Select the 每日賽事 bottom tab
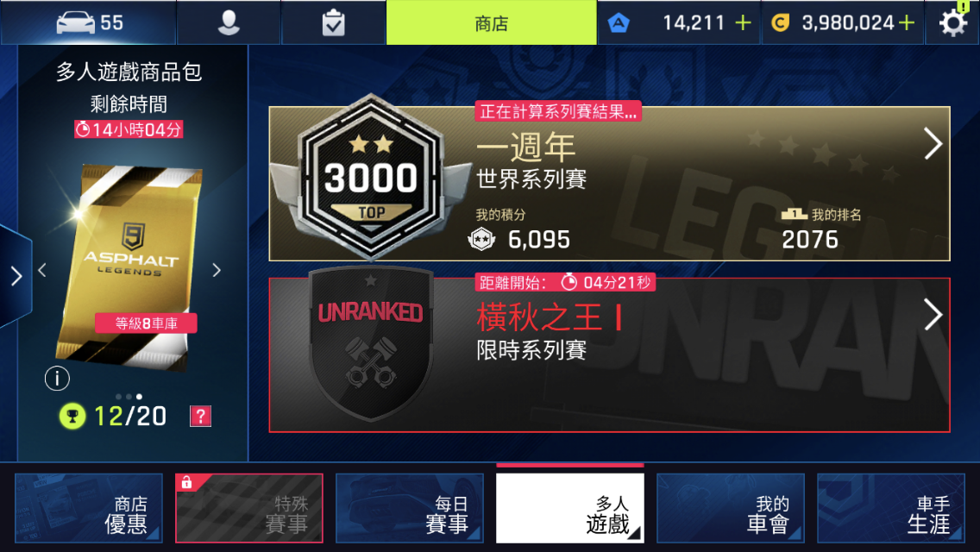This screenshot has height=552, width=980. click(410, 508)
